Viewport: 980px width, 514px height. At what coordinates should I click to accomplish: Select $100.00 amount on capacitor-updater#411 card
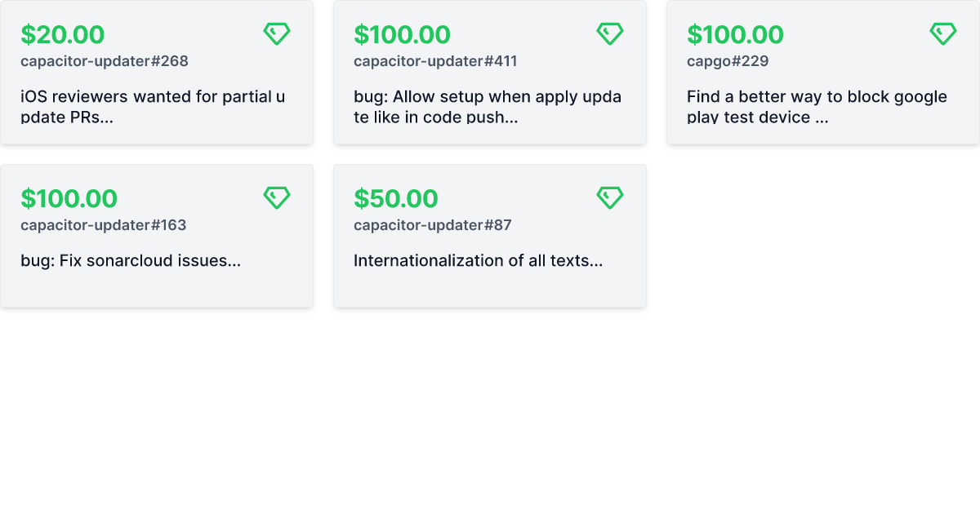pyautogui.click(x=402, y=35)
